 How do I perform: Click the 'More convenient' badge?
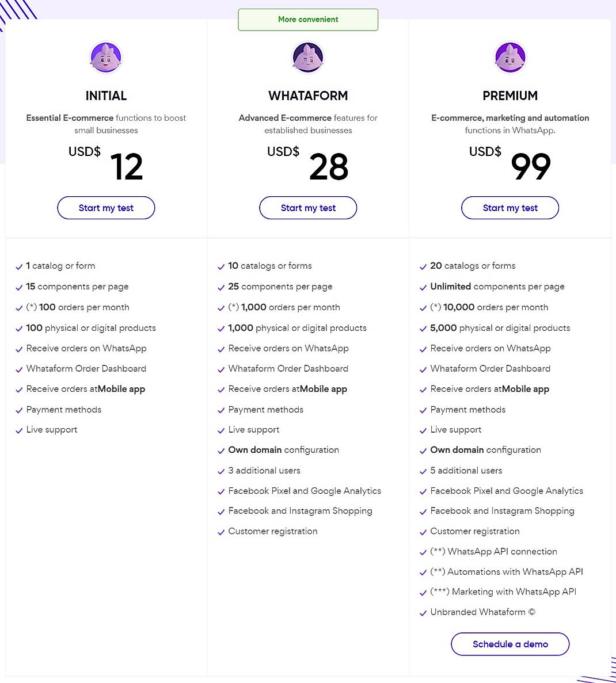coord(308,19)
